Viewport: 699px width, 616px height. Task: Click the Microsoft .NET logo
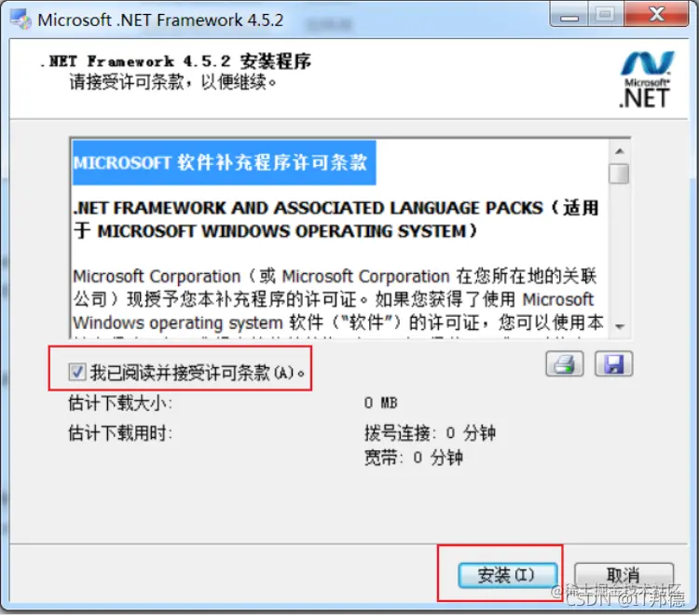[x=646, y=79]
